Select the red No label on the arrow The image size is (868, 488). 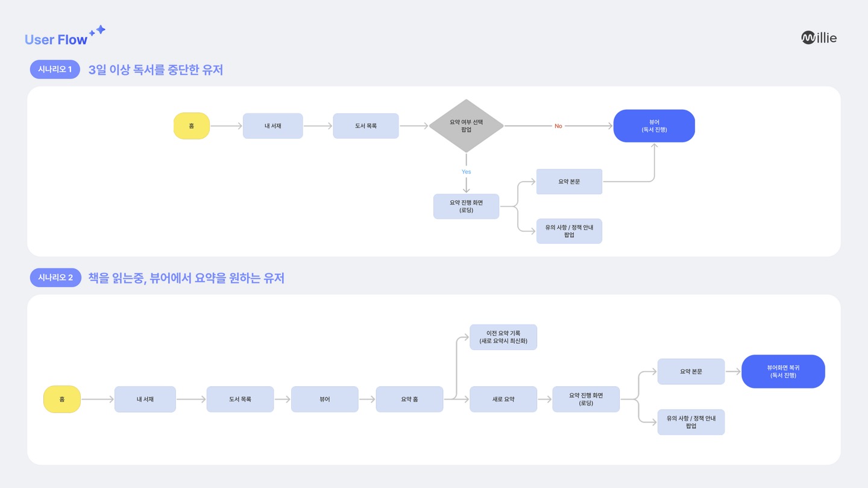click(558, 126)
